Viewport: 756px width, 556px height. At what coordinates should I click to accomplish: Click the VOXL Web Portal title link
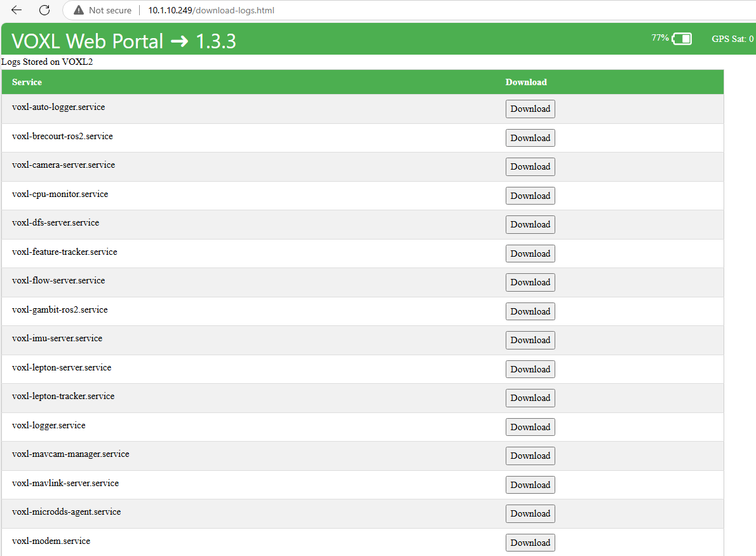[x=124, y=41]
